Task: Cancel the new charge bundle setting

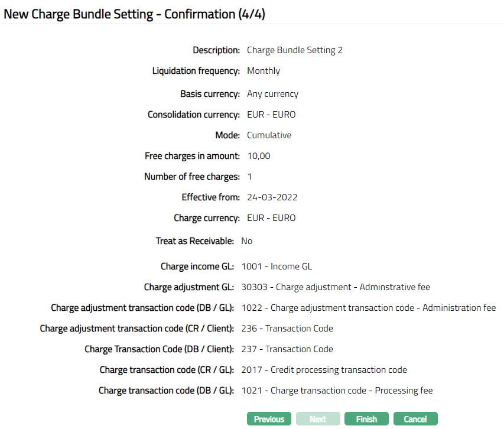Action: pyautogui.click(x=415, y=419)
